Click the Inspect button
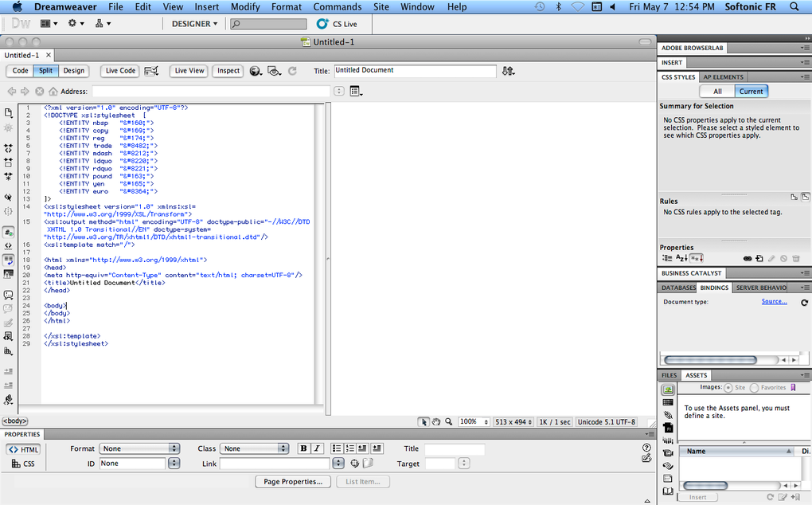The height and width of the screenshot is (505, 812). 228,70
